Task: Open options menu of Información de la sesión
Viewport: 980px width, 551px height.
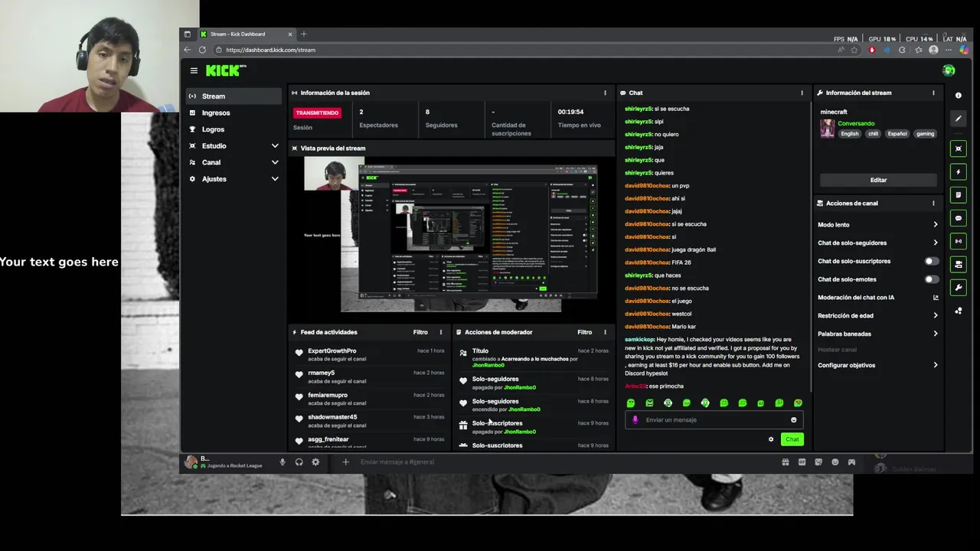Action: click(x=605, y=93)
